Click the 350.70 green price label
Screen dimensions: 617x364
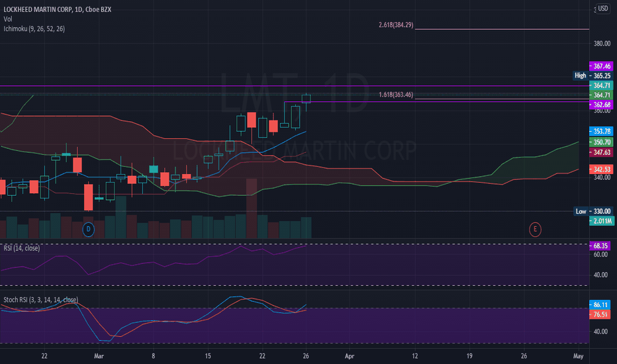click(601, 142)
